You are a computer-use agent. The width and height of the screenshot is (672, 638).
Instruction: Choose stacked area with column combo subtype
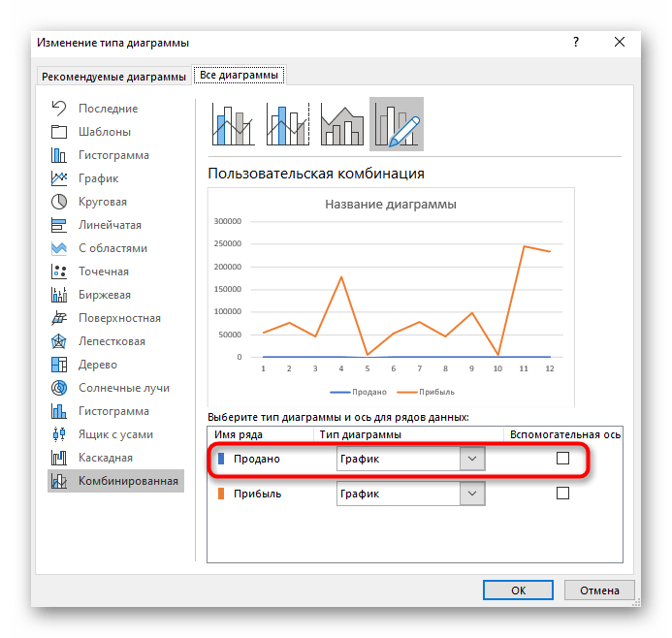[342, 124]
